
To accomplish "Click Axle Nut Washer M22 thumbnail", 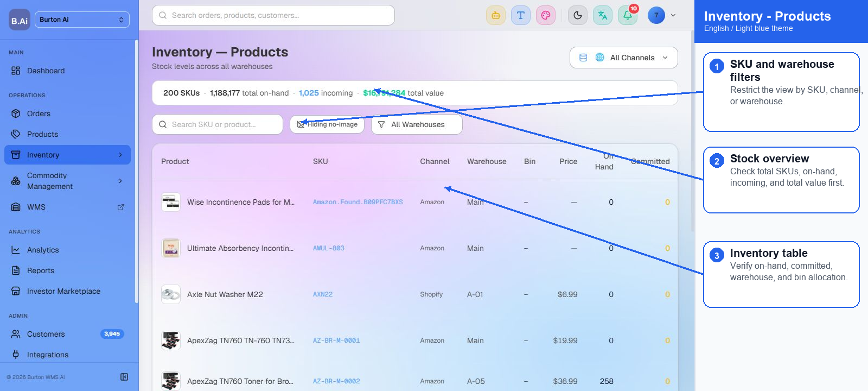I will pyautogui.click(x=171, y=294).
